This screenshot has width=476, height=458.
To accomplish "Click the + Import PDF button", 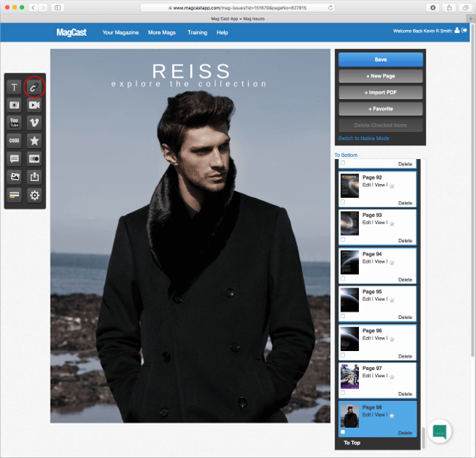I will (x=380, y=92).
